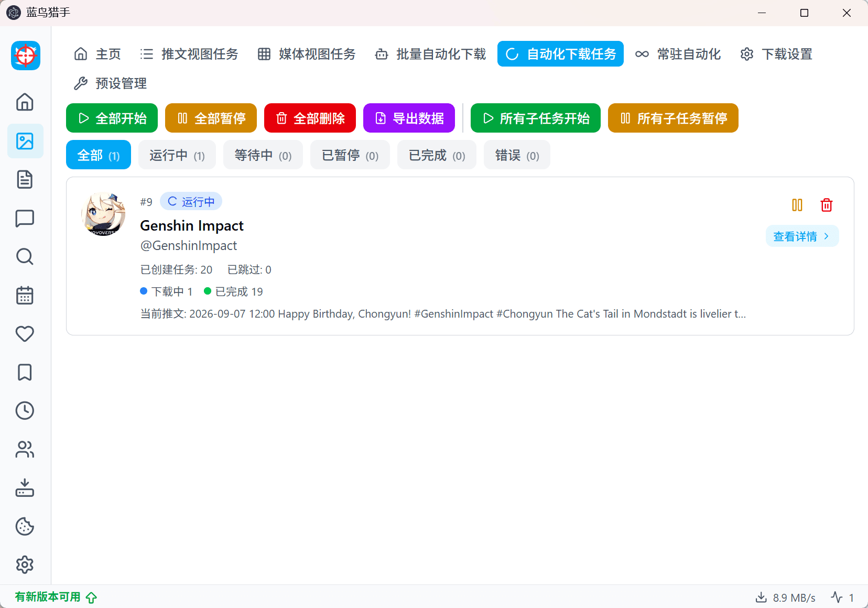Filter by 已暂停 (0) tasks

pyautogui.click(x=350, y=155)
